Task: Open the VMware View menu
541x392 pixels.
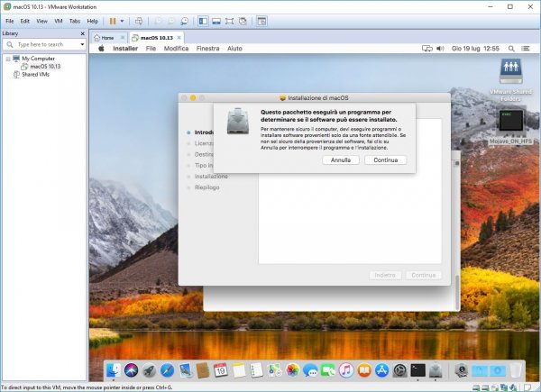Action: [41, 21]
